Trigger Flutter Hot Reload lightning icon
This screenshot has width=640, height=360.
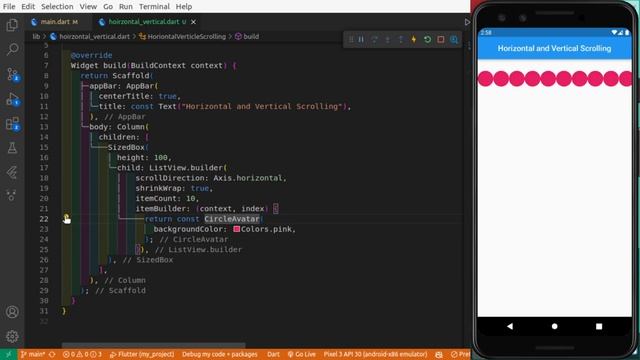414,40
